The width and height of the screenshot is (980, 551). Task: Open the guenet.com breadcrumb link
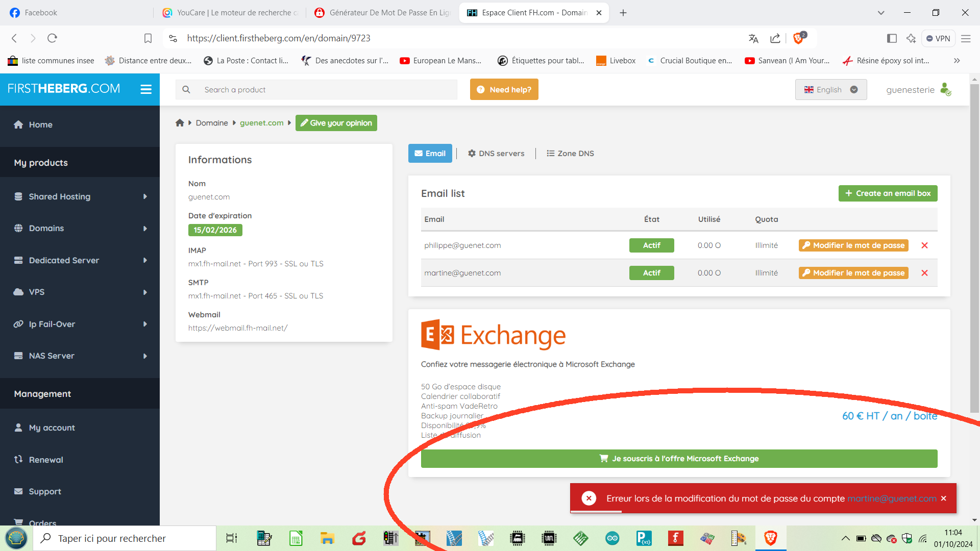click(x=261, y=123)
